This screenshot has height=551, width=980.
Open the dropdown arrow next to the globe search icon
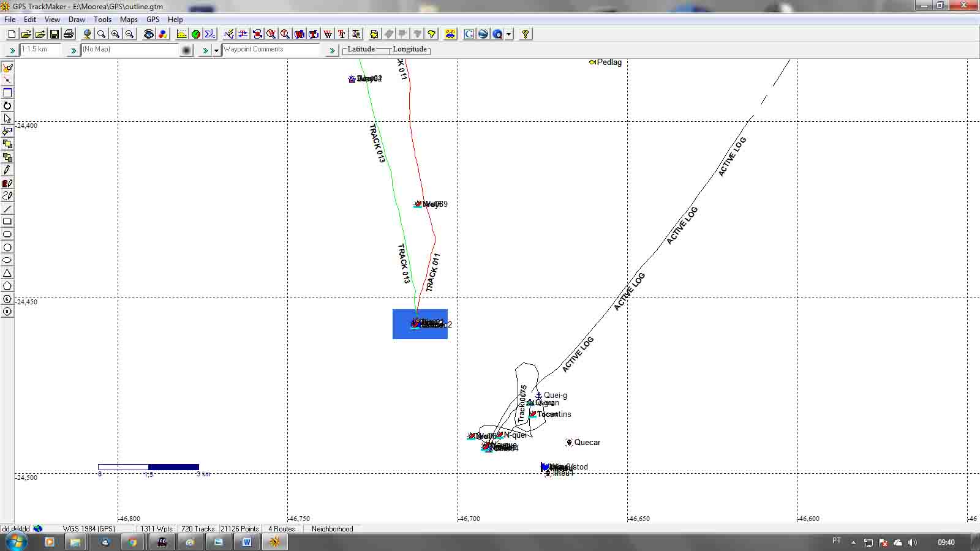coord(509,34)
